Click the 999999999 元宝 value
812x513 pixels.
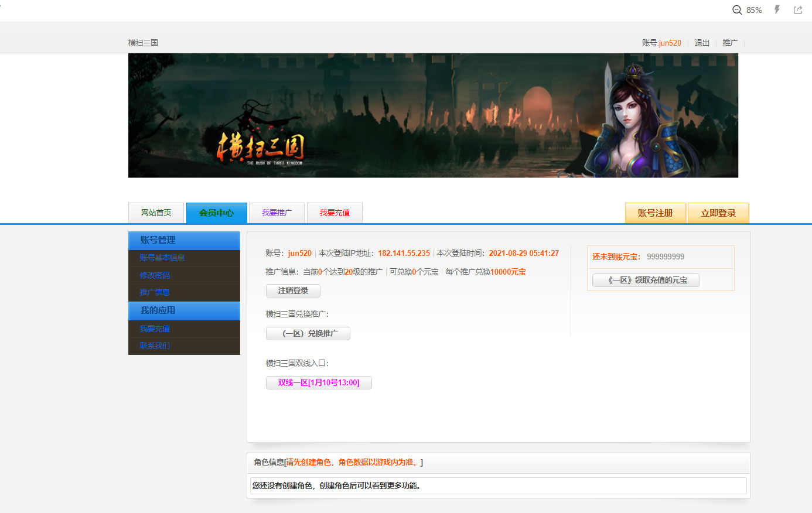coord(666,256)
